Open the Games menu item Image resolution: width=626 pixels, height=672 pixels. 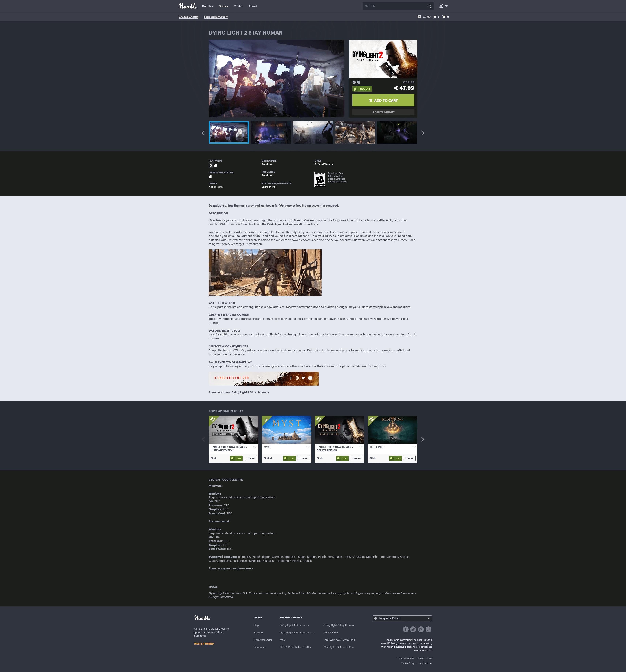coord(223,6)
